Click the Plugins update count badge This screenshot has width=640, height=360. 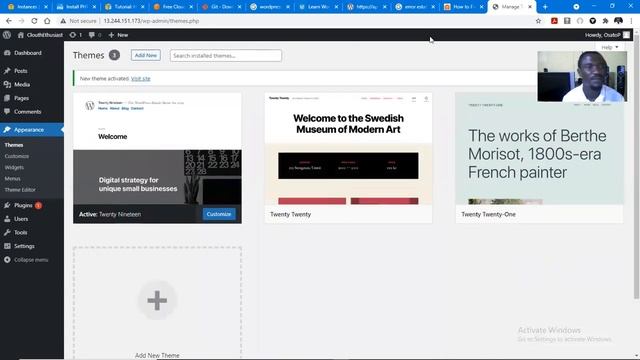[x=38, y=205]
